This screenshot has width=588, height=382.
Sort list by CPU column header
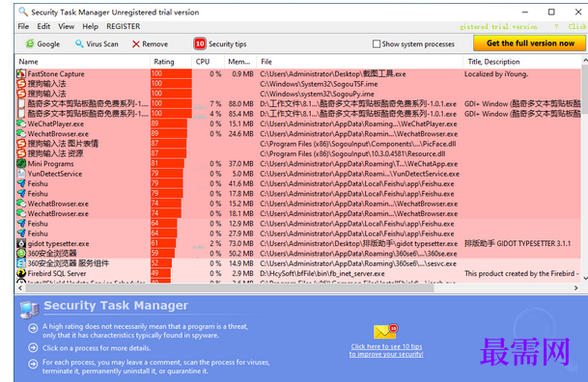[x=209, y=62]
